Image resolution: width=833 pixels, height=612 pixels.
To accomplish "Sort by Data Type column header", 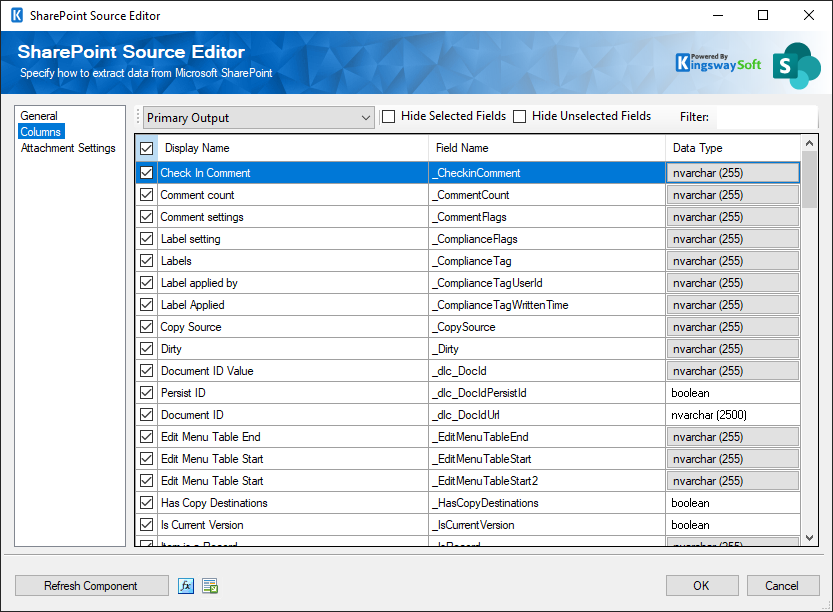I will (733, 148).
